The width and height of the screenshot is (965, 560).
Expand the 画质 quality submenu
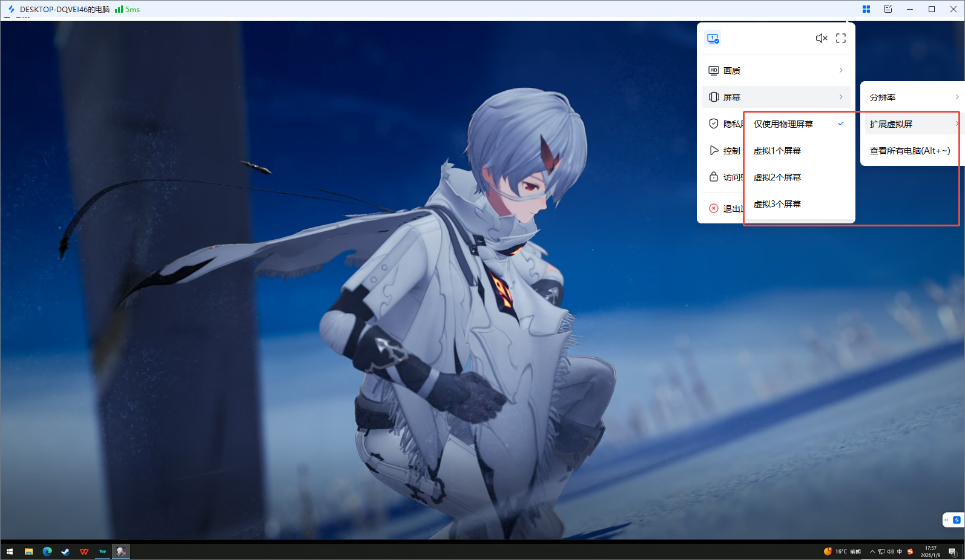point(776,71)
